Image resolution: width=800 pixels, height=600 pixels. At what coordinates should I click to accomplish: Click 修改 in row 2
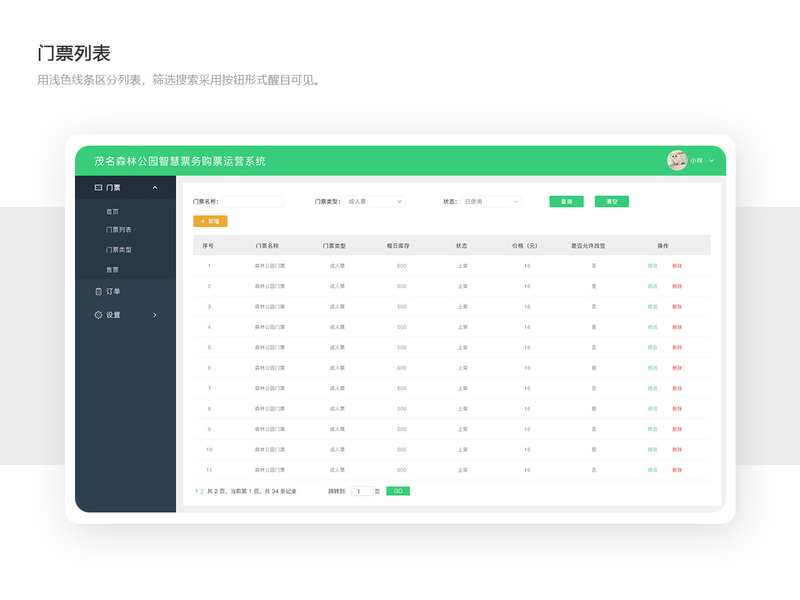653,286
